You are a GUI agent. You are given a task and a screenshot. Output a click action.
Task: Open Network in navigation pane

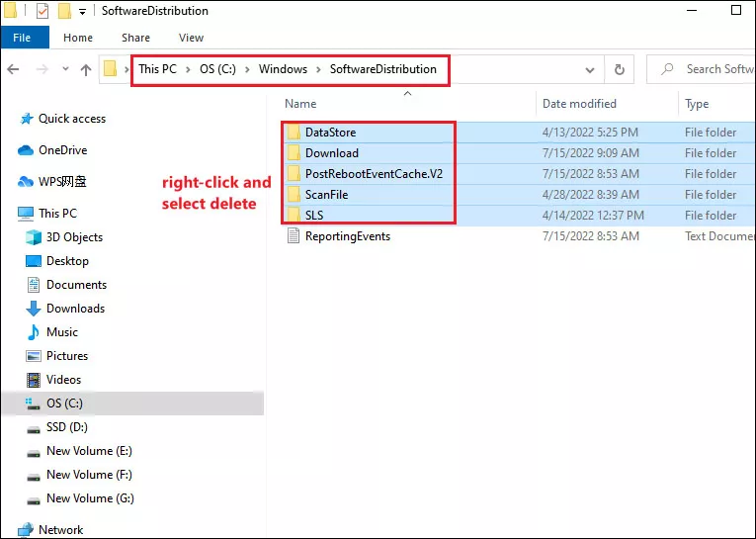click(x=60, y=530)
